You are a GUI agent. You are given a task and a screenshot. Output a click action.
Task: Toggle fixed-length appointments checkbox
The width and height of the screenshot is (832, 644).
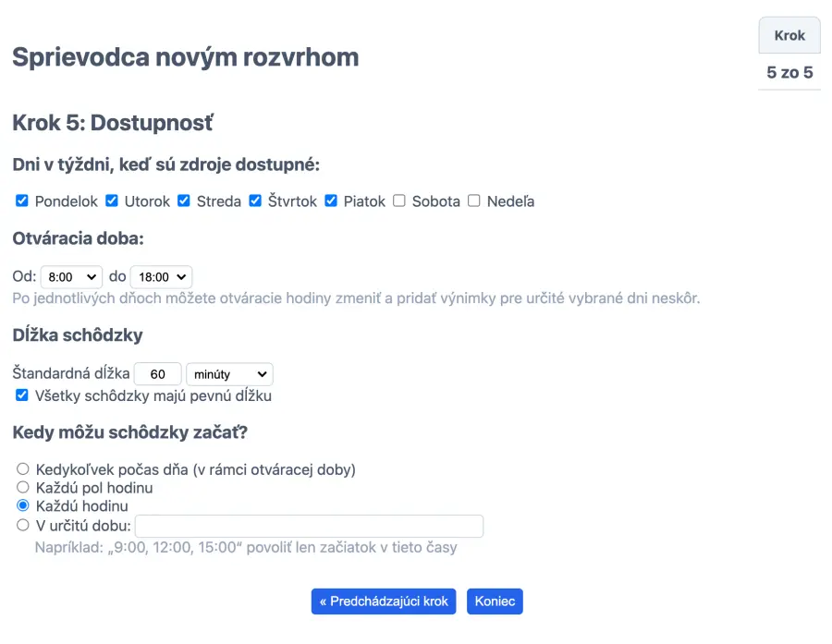22,395
